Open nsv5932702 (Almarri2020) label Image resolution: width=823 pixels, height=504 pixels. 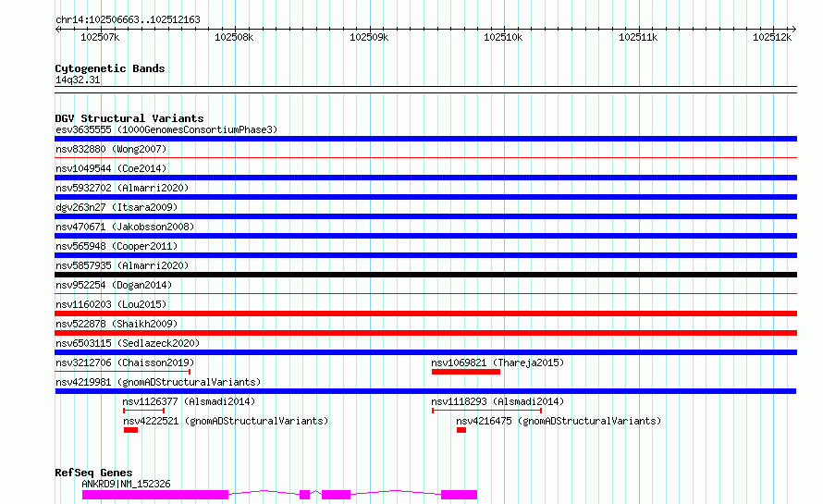pyautogui.click(x=122, y=188)
